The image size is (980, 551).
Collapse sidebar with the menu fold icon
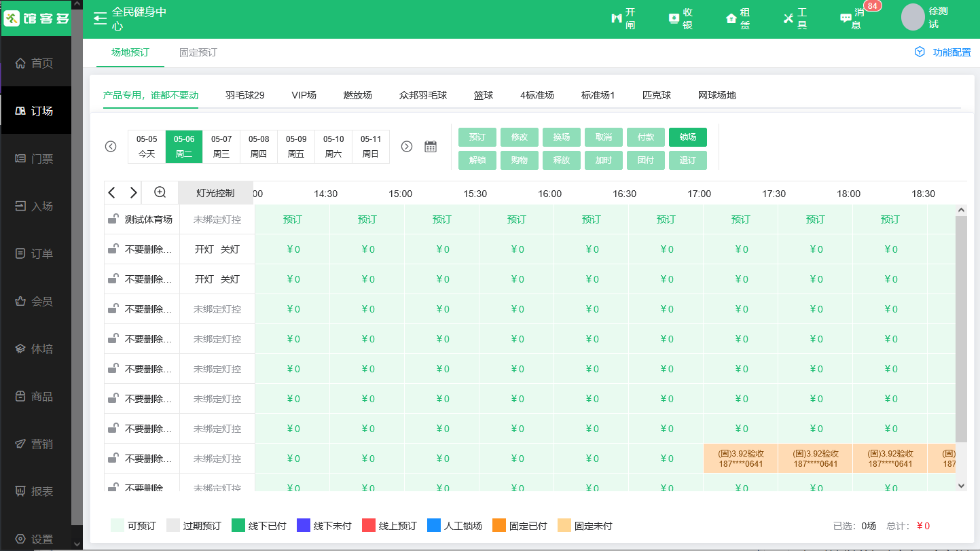(x=101, y=18)
